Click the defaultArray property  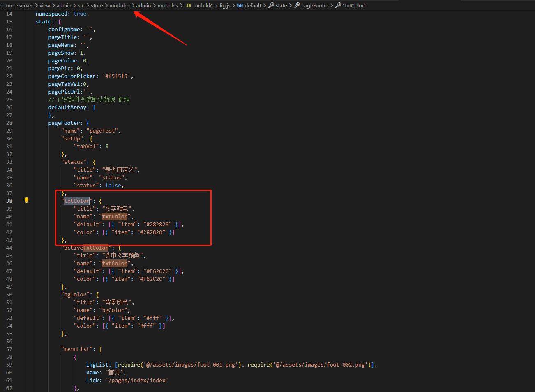pyautogui.click(x=67, y=107)
